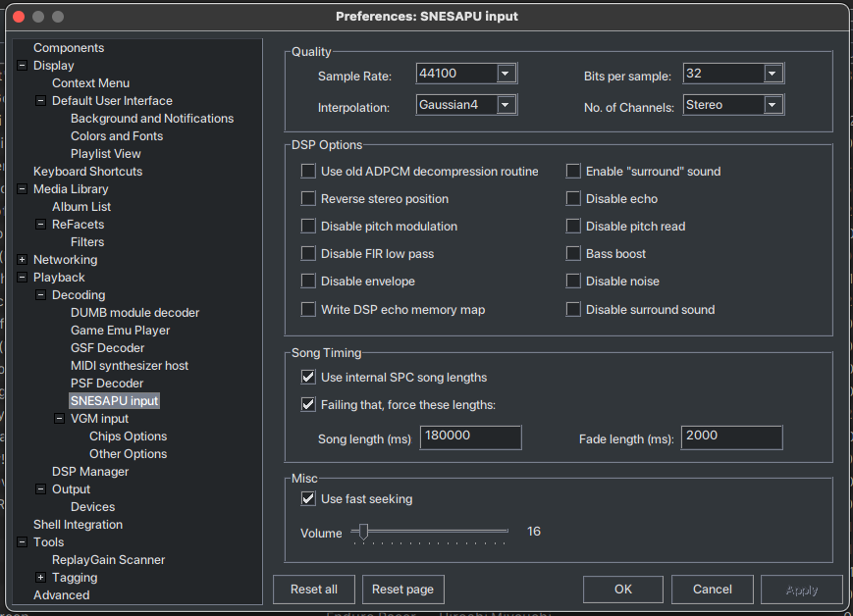Open the Interpolation dropdown
Viewport: 853px width, 616px height.
(x=506, y=105)
